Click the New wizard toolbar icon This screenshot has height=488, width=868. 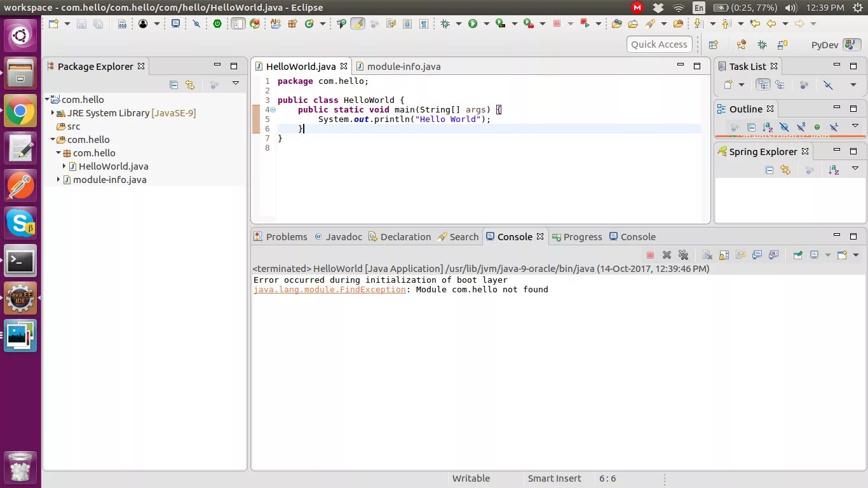point(53,24)
